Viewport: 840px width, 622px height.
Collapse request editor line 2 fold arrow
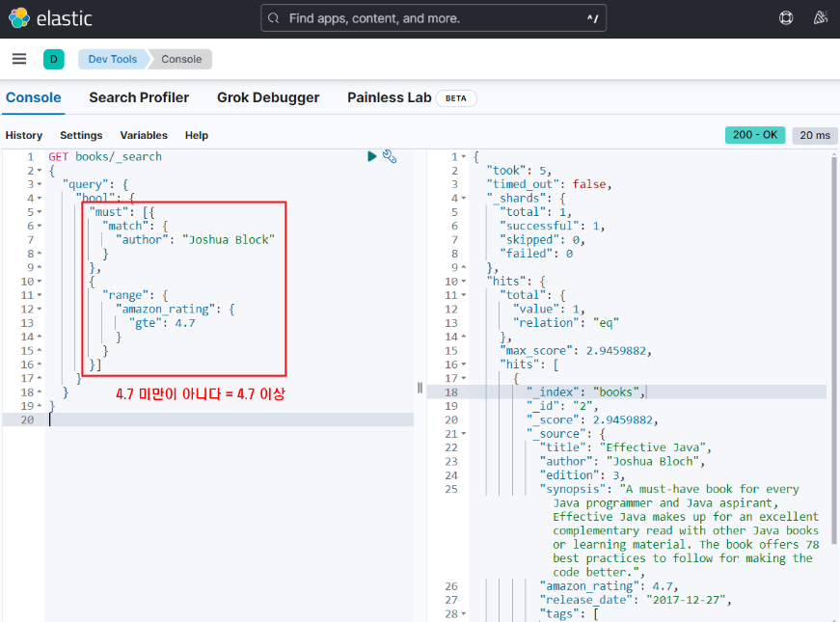click(40, 171)
